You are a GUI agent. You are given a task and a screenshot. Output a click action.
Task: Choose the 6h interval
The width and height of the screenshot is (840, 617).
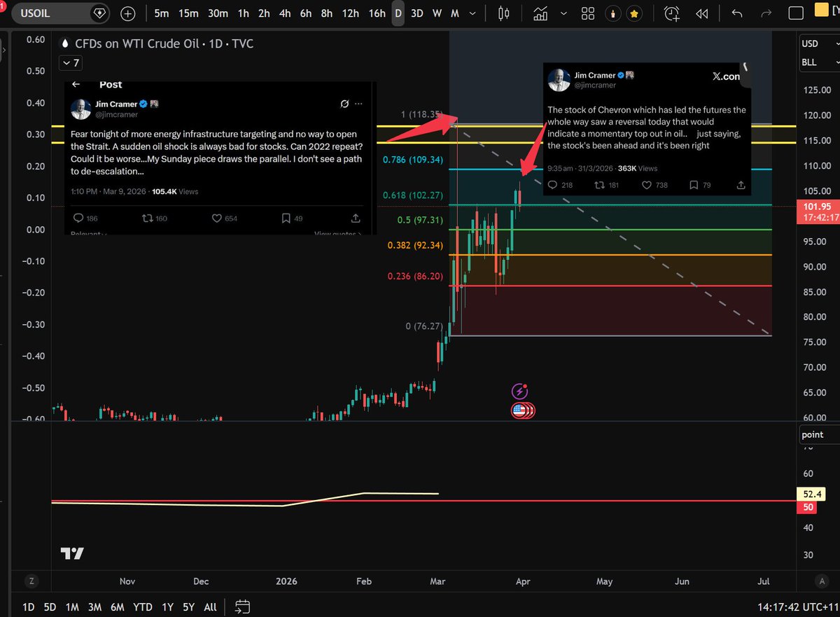306,13
